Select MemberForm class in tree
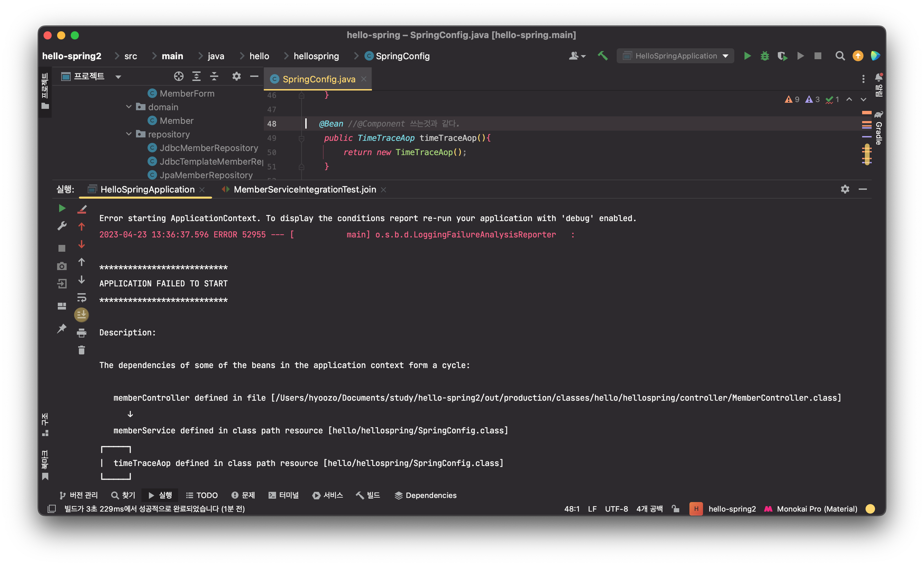Viewport: 924px width, 566px height. click(181, 94)
